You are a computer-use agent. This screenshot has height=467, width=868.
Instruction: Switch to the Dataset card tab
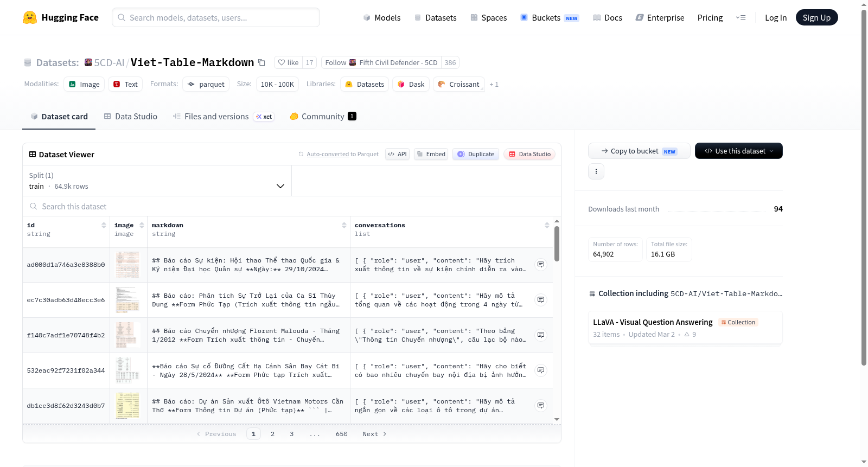tap(59, 116)
